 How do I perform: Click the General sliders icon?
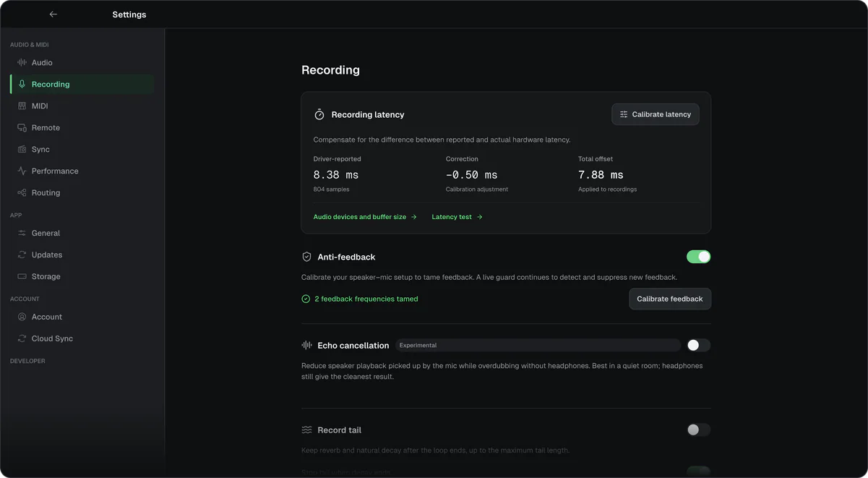tap(22, 234)
